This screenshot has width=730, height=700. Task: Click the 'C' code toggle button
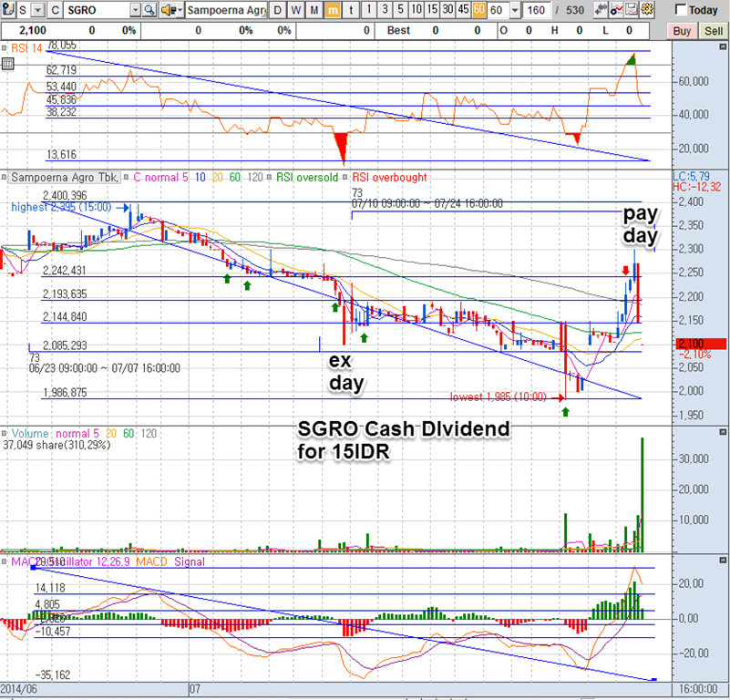(55, 10)
